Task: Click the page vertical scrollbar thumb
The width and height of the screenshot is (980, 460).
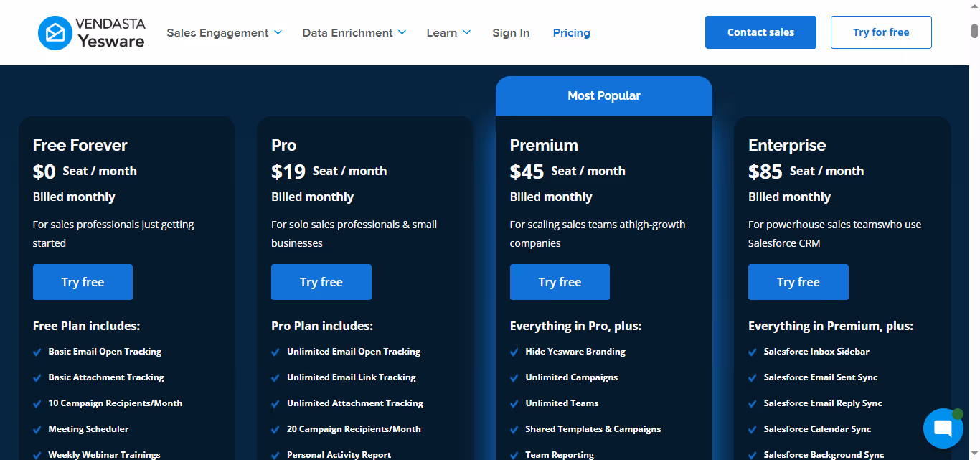Action: [974, 31]
